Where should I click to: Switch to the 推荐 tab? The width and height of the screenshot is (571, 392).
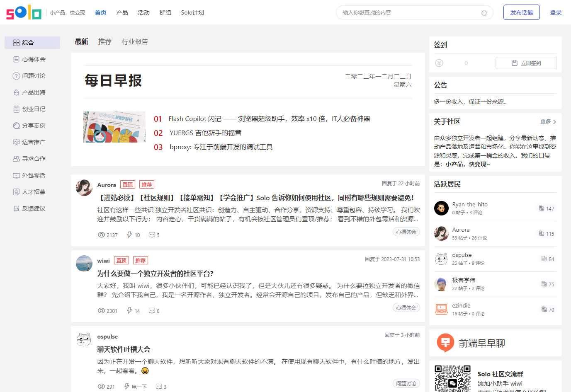click(x=105, y=42)
